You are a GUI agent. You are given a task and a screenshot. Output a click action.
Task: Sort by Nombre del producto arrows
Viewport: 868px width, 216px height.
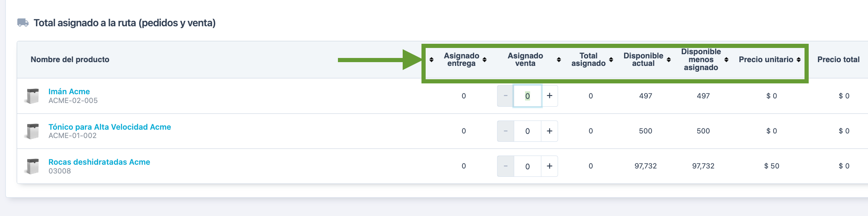point(431,60)
